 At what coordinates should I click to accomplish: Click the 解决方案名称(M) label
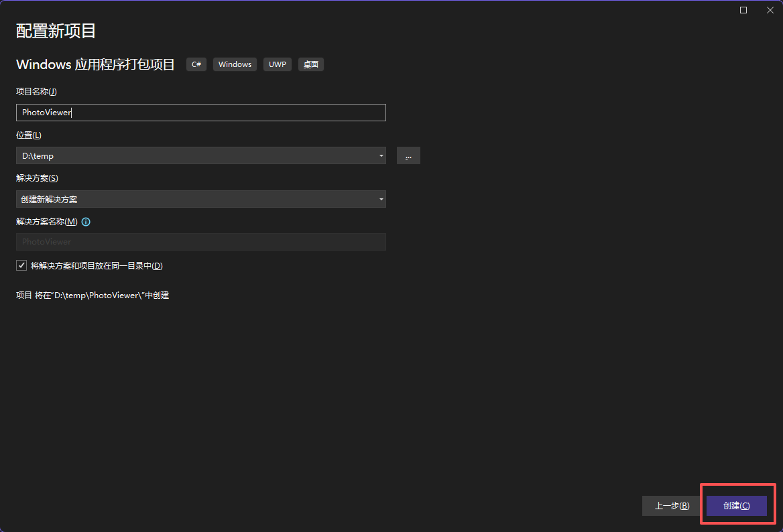pos(47,222)
